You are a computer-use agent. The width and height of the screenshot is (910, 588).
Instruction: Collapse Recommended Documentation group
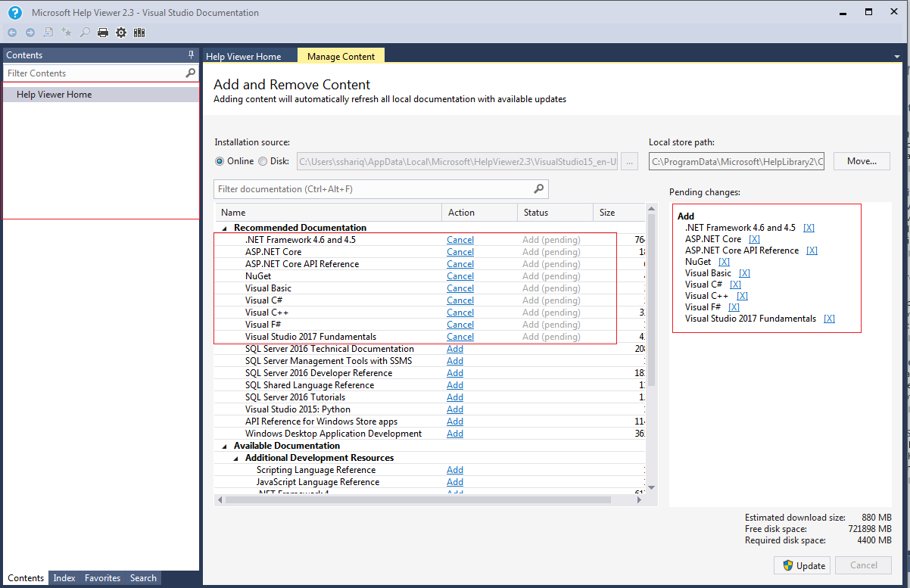(224, 228)
